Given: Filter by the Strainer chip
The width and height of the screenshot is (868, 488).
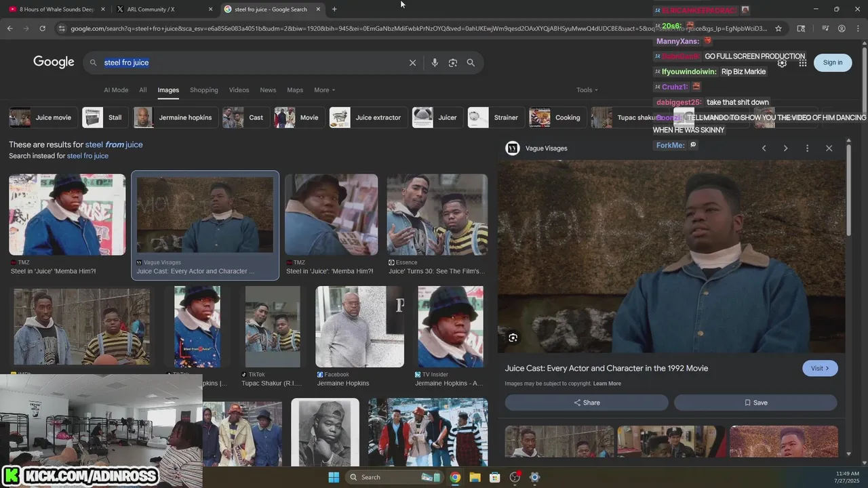Looking at the screenshot, I should [496, 117].
